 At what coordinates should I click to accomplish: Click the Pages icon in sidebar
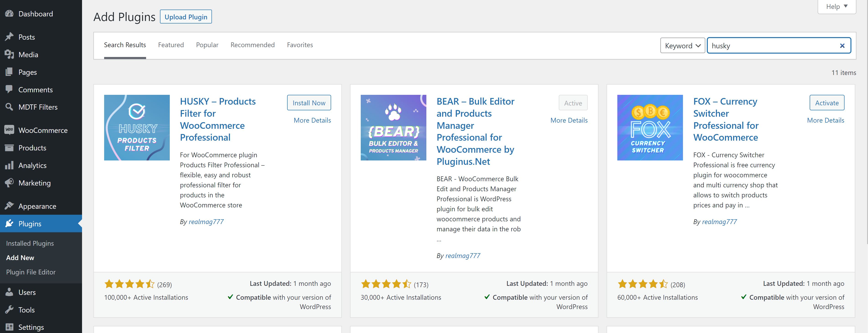9,72
